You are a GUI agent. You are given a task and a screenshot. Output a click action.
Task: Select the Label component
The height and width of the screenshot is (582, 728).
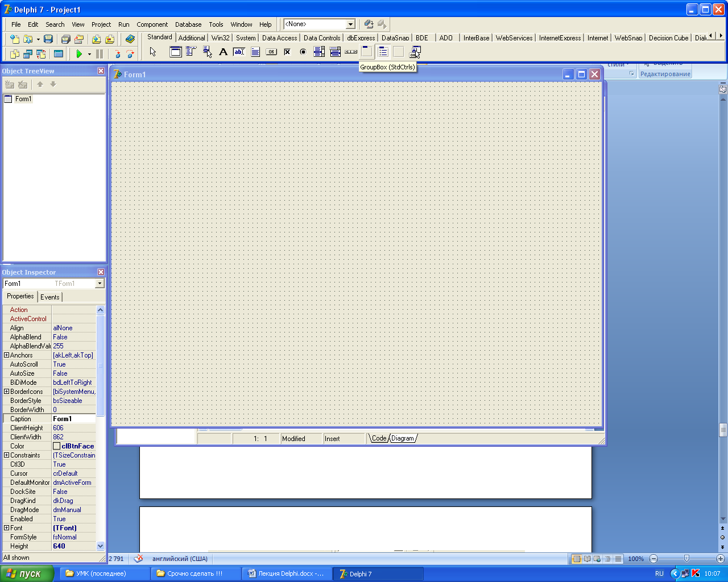coord(223,52)
